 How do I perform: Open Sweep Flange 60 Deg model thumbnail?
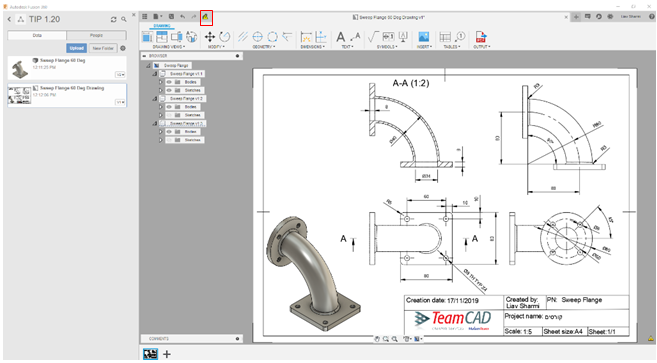pyautogui.click(x=19, y=69)
